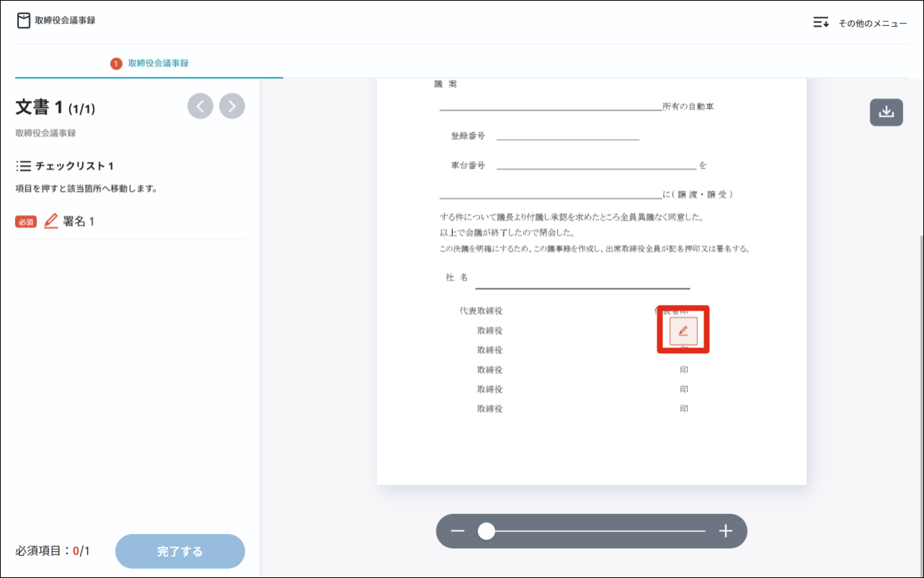
Task: Click the red 必須 badge
Action: [26, 222]
